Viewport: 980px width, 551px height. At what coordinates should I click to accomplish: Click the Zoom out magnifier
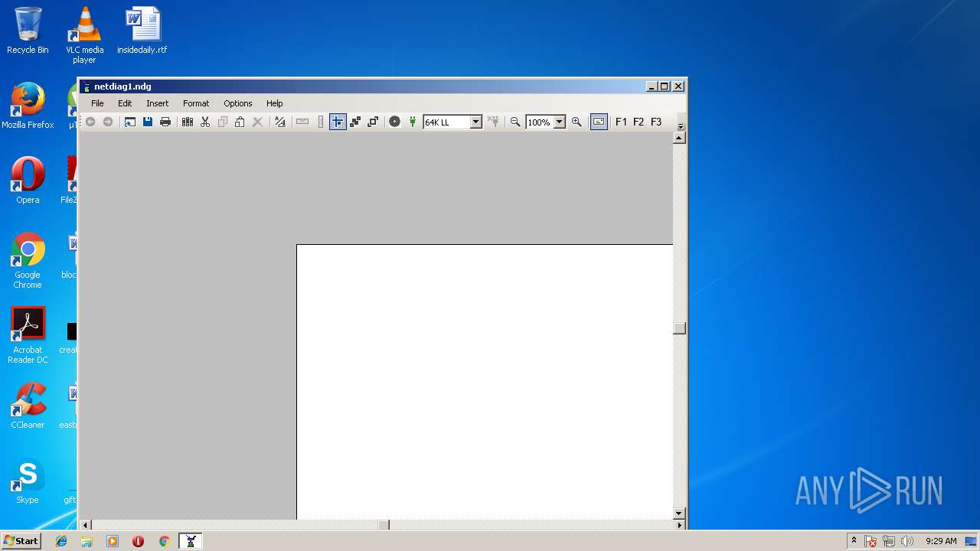point(515,122)
